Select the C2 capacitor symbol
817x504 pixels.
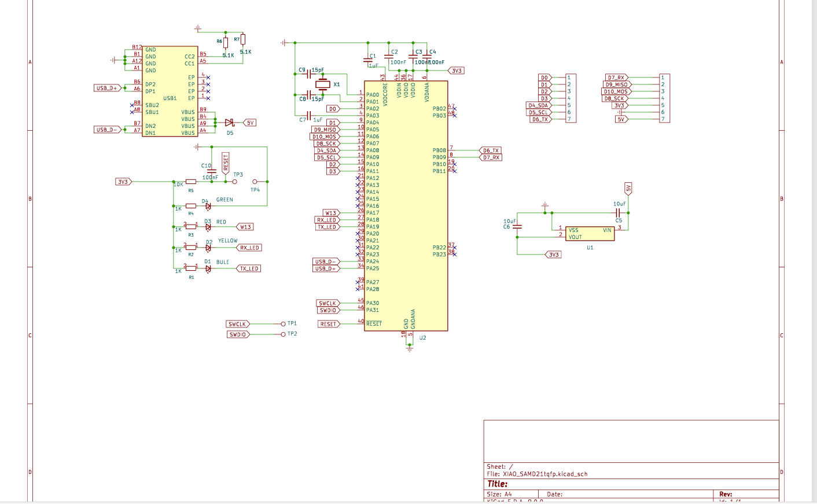[389, 56]
